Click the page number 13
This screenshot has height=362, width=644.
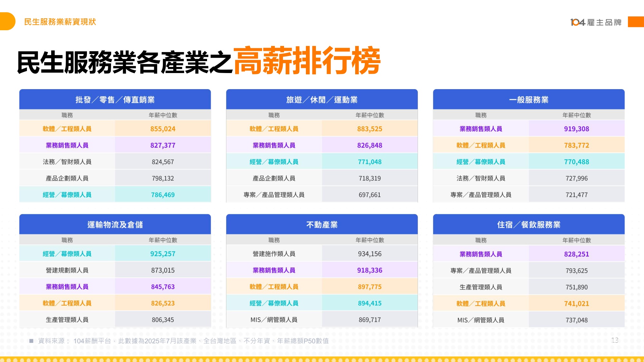[615, 340]
